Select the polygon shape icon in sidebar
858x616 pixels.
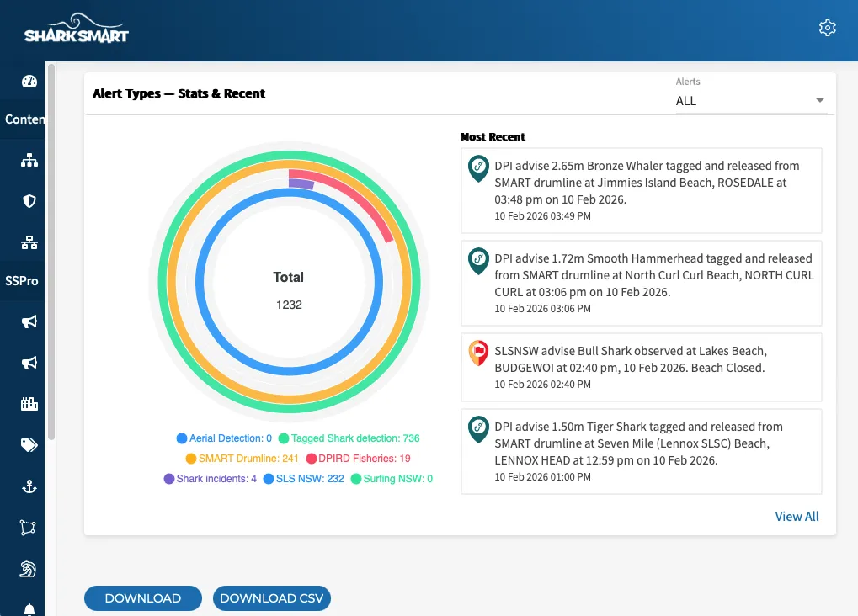click(28, 528)
